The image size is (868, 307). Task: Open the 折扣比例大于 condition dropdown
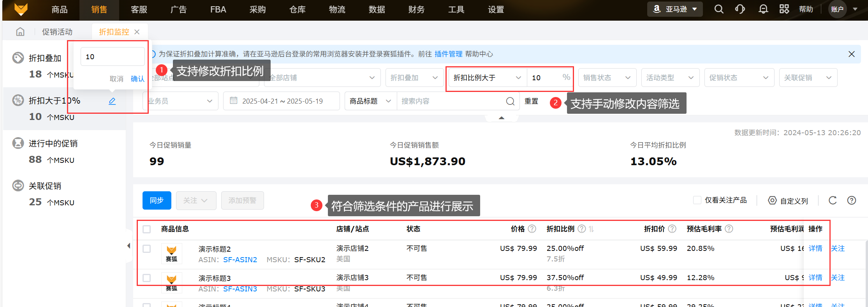tap(487, 78)
